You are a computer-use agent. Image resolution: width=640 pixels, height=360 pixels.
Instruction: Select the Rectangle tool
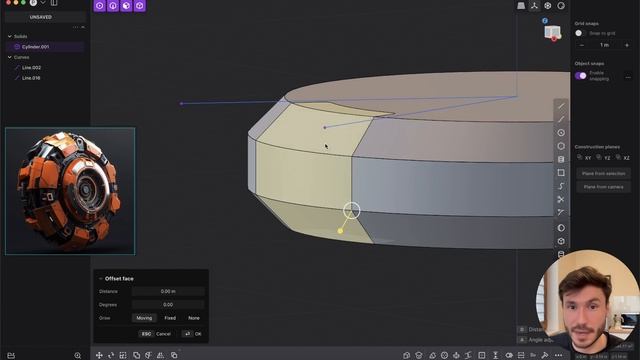561,173
